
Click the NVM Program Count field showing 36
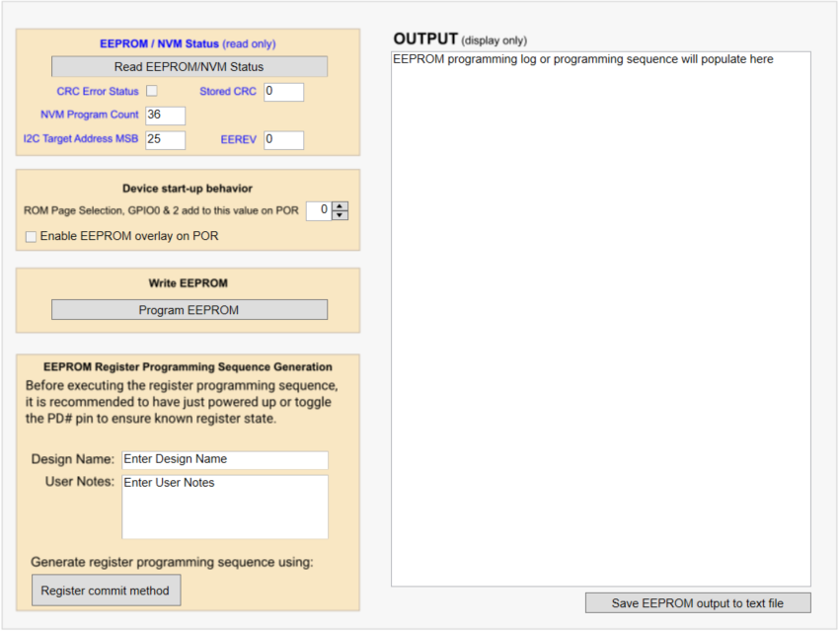click(164, 115)
